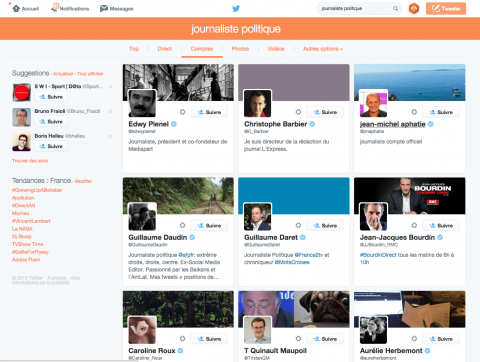Open gear menu on Guillaume Daret card
Viewport: 480px width, 362px height.
pyautogui.click(x=298, y=225)
